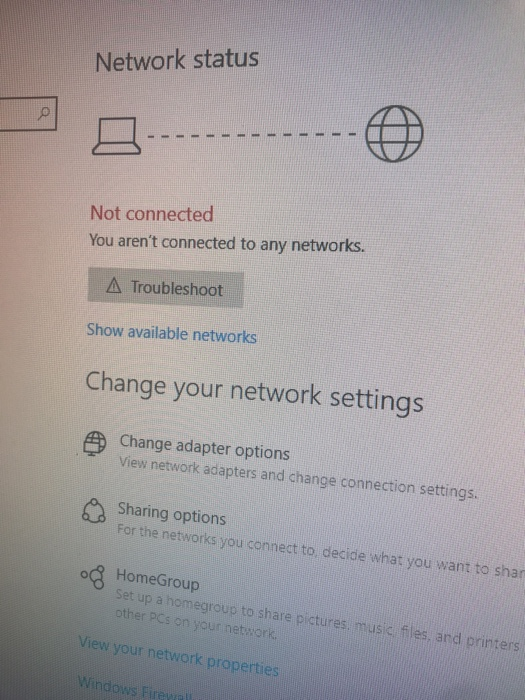Click inside the settings search box
The height and width of the screenshot is (700, 525).
click(28, 113)
